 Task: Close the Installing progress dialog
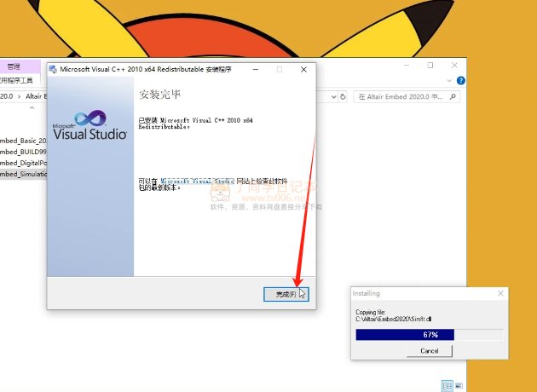pyautogui.click(x=500, y=293)
